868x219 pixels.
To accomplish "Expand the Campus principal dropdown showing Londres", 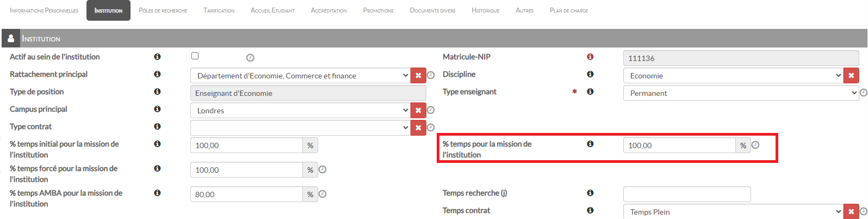I will click(300, 111).
